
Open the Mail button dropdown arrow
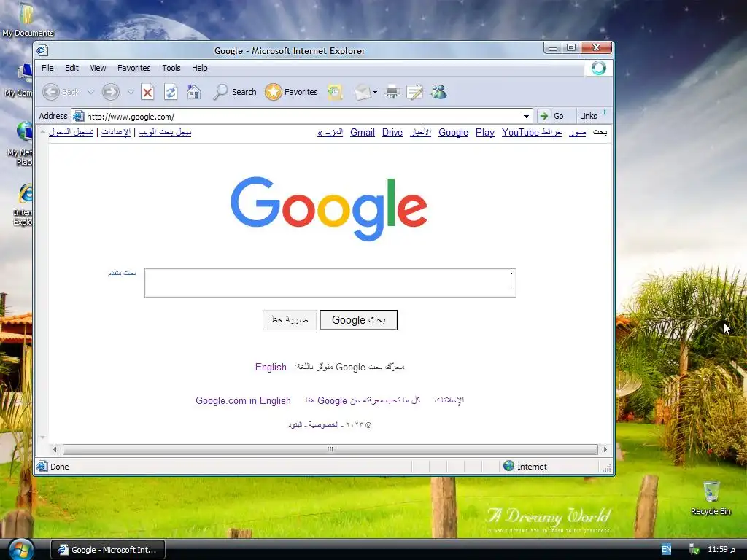click(376, 93)
